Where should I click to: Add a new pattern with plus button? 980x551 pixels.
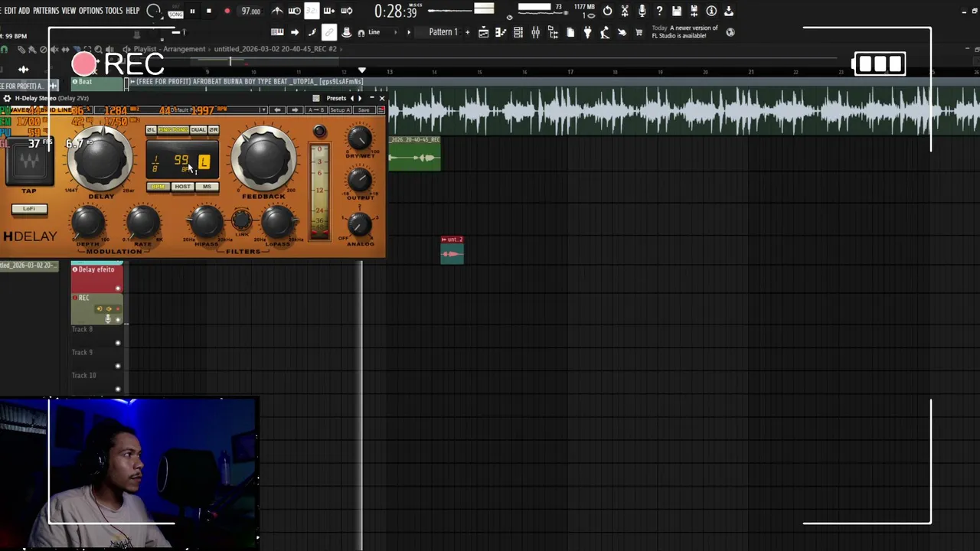(468, 32)
